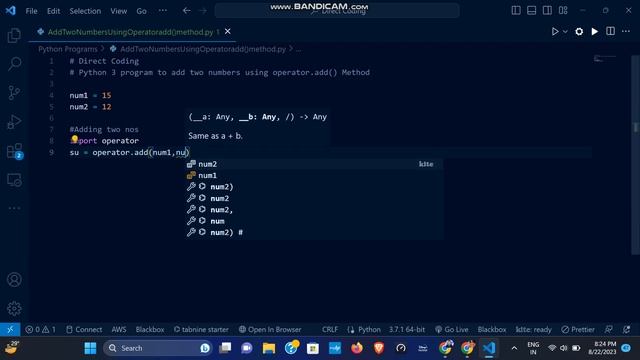This screenshot has width=640, height=360.
Task: Open the File menu
Action: click(31, 11)
